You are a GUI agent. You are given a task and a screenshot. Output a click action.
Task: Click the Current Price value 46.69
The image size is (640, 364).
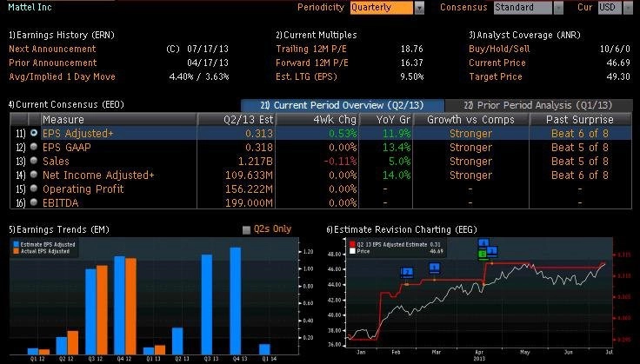(x=618, y=63)
